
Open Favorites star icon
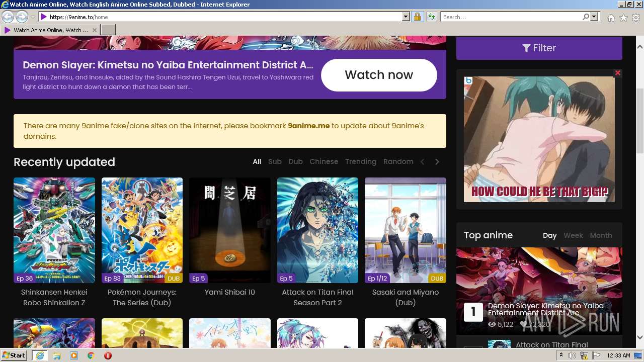pos(623,18)
